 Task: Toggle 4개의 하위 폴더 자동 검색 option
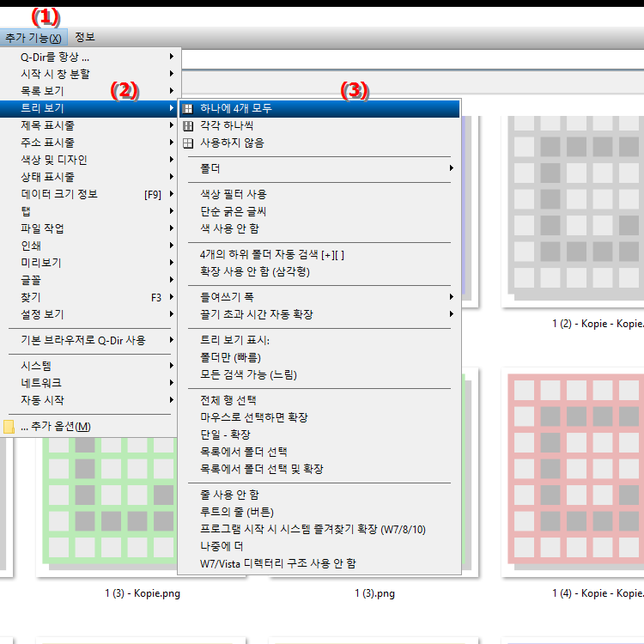click(x=319, y=254)
